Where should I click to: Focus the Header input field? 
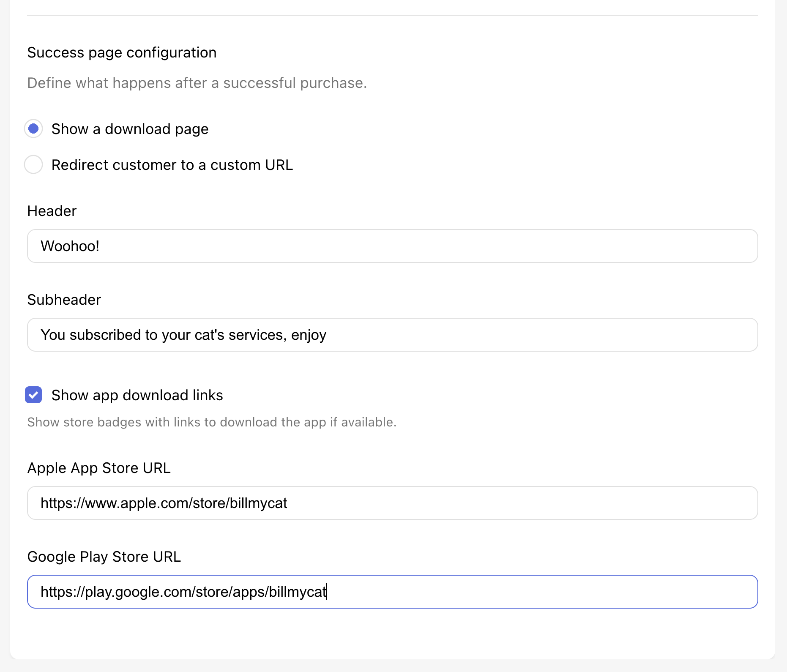point(392,246)
